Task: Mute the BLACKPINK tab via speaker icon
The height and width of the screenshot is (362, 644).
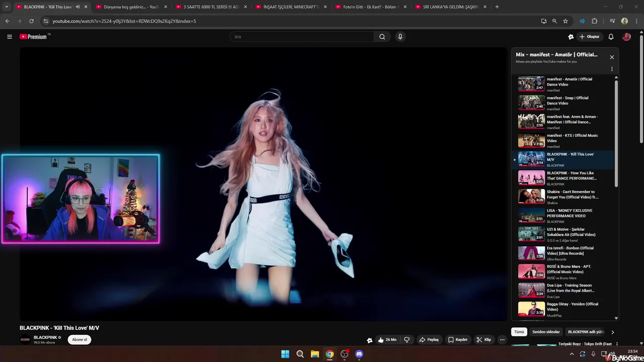Action: click(77, 7)
